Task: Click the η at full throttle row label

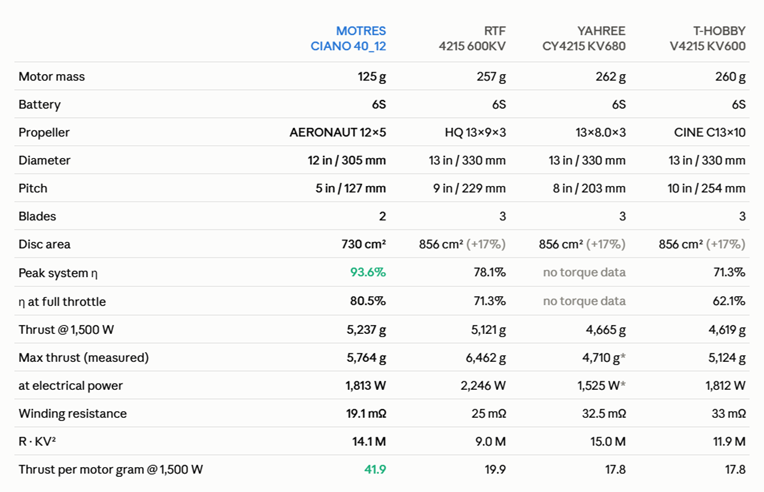Action: coord(62,302)
